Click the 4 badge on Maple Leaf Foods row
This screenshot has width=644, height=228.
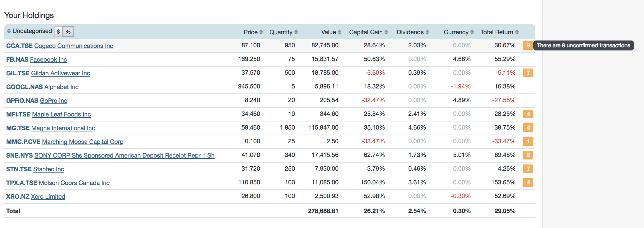click(x=528, y=114)
